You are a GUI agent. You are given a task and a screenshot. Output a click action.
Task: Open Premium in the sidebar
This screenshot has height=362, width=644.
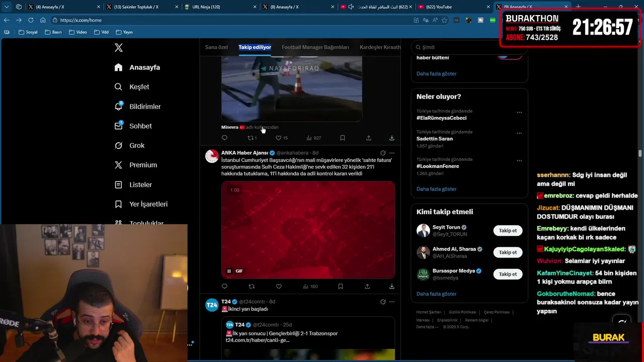pos(136,165)
